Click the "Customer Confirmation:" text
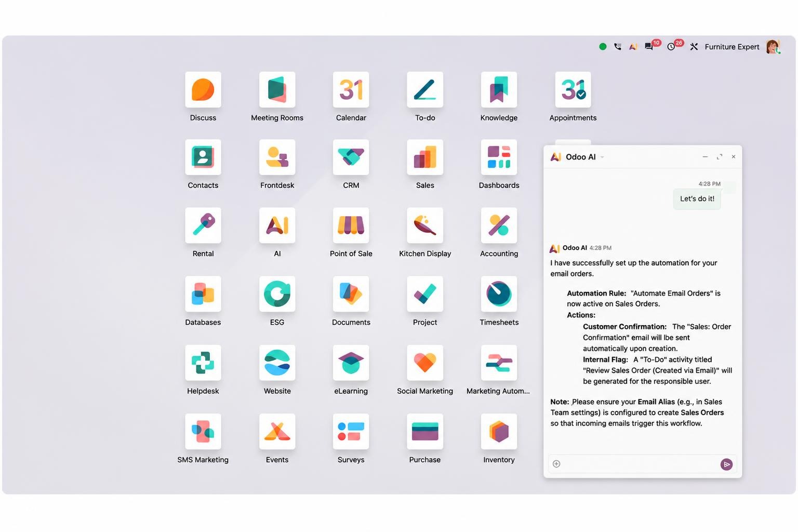The height and width of the screenshot is (532, 798). coord(624,326)
